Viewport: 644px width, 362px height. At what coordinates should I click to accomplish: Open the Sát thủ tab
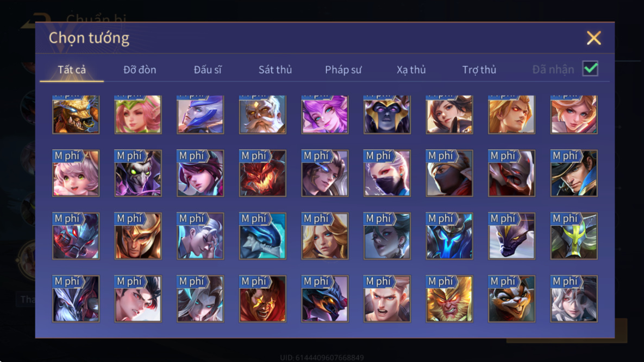(275, 69)
